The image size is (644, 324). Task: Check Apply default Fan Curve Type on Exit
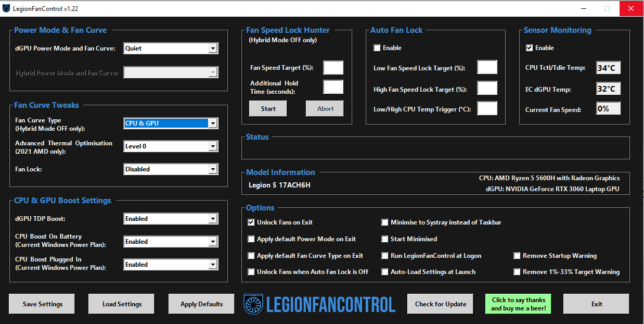[x=252, y=256]
